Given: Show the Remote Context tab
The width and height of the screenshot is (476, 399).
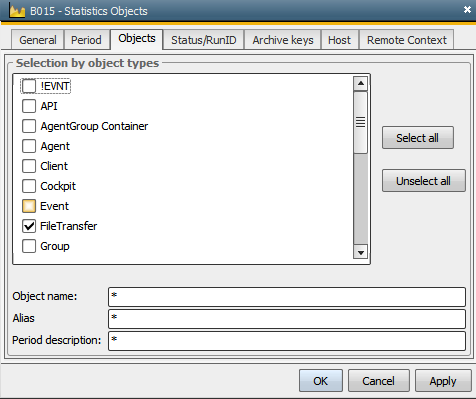Looking at the screenshot, I should (x=406, y=40).
